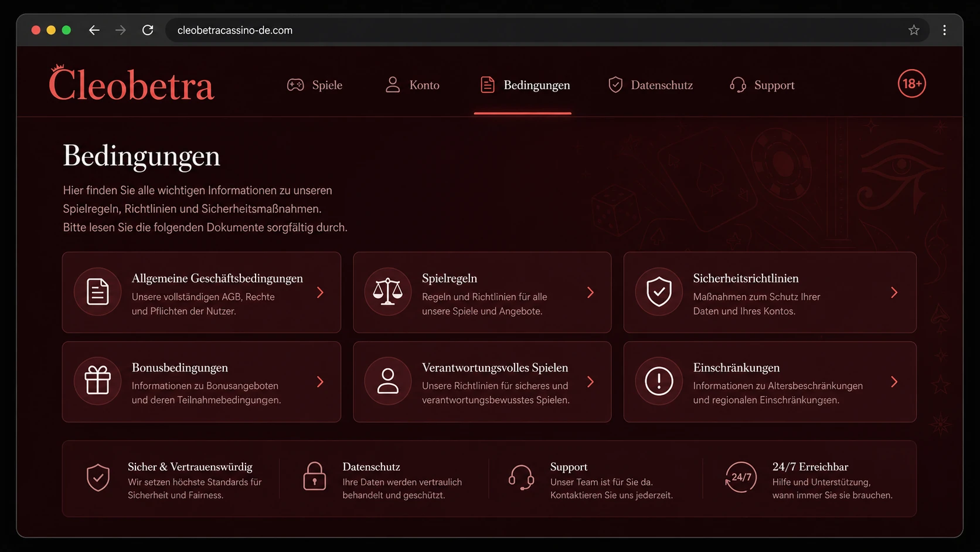
Task: Select the Bedingungen tab
Action: (525, 85)
